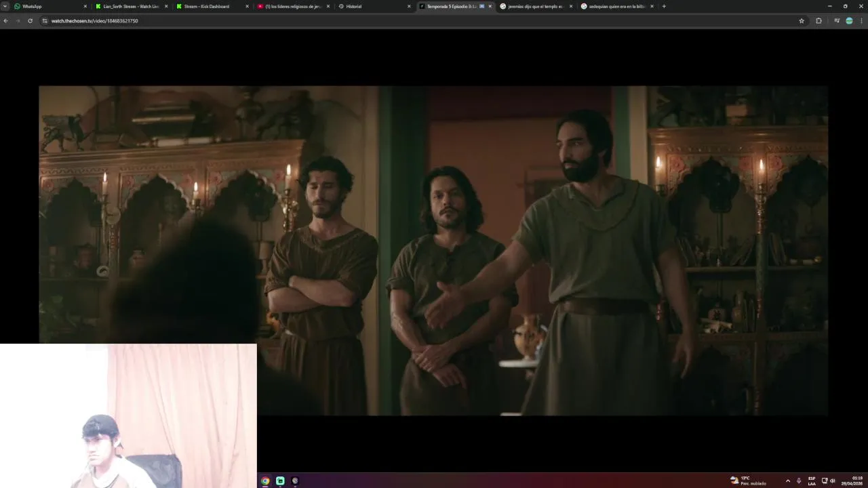Close the 'sedequias quien era' tab
This screenshot has height=488, width=868.
[652, 6]
